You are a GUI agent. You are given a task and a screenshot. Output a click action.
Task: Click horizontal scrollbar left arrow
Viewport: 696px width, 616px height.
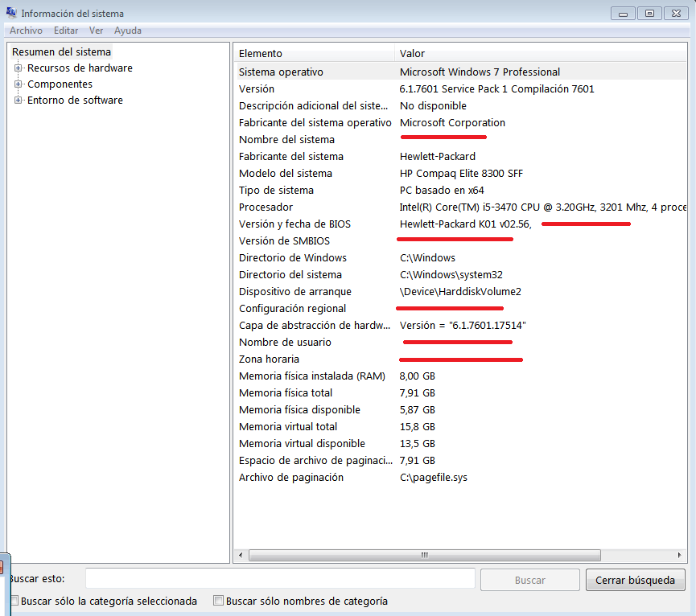[x=241, y=555]
